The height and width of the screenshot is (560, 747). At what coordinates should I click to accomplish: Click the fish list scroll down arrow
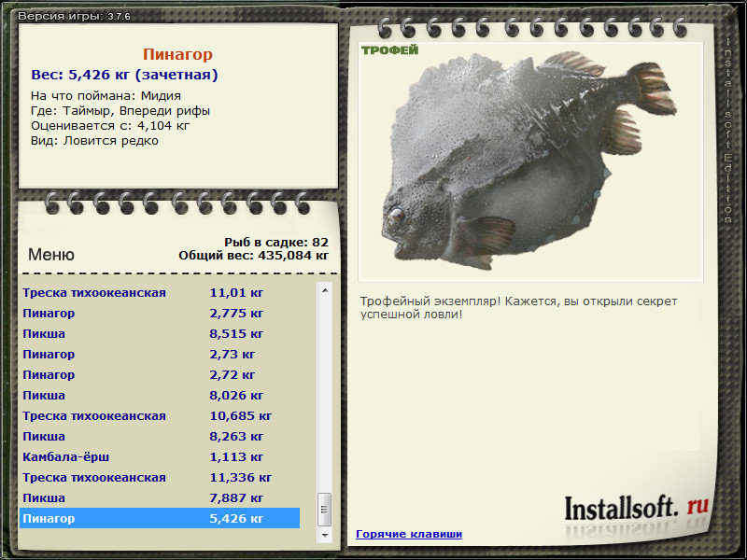click(325, 535)
